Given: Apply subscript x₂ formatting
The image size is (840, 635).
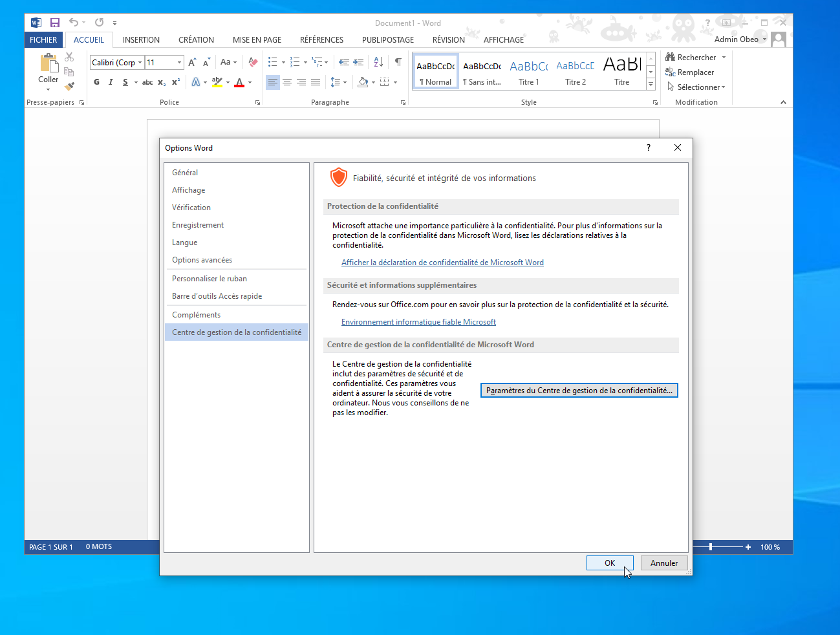Looking at the screenshot, I should 162,82.
